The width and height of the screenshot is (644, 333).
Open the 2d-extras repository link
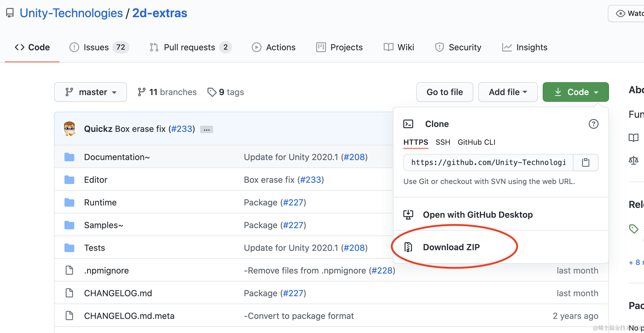[x=160, y=13]
